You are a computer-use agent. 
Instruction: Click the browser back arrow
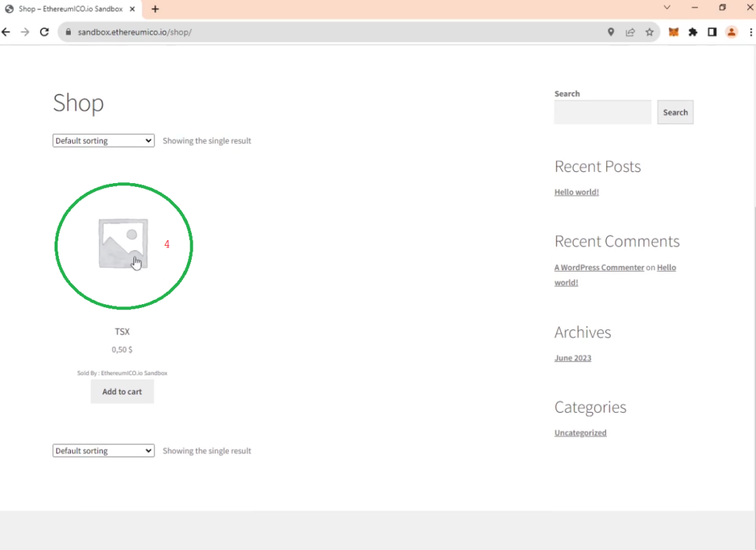tap(7, 32)
